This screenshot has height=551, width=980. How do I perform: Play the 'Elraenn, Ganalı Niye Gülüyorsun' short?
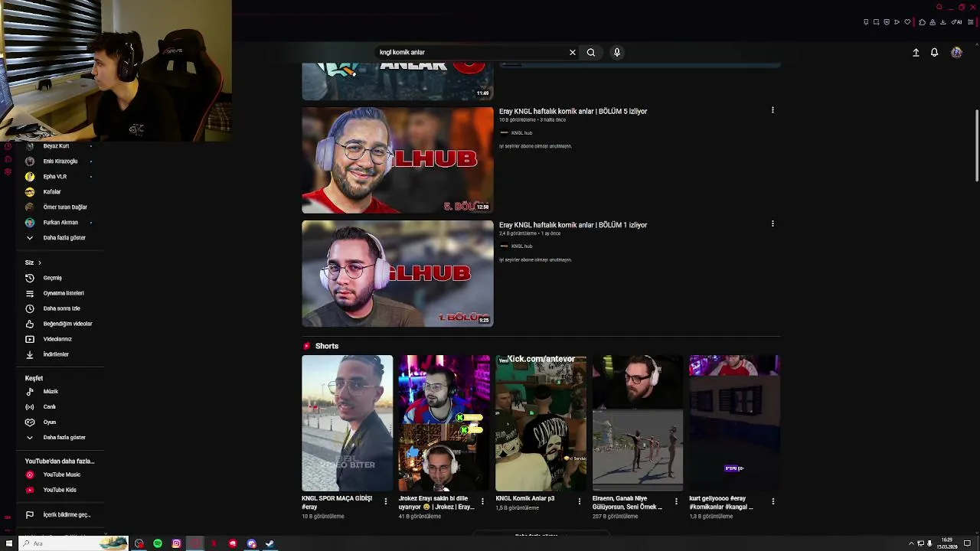coord(638,423)
